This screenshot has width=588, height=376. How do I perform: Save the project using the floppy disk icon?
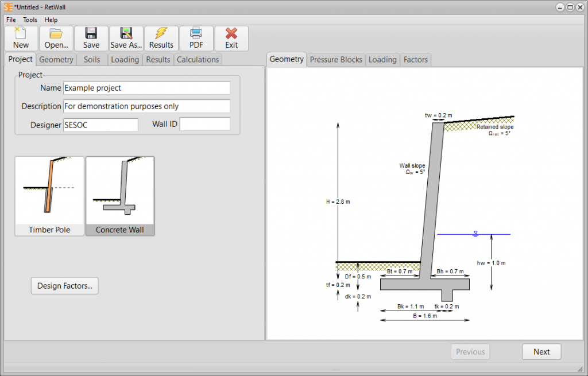point(91,38)
